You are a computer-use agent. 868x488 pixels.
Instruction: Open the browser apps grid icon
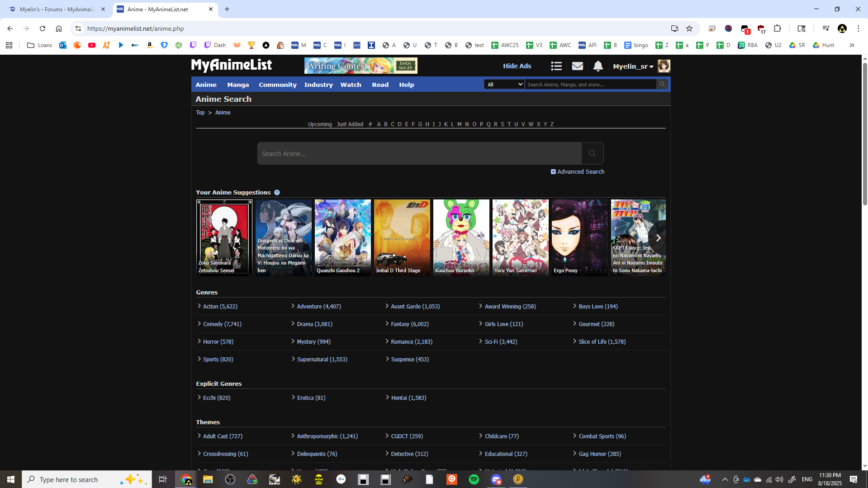[9, 45]
